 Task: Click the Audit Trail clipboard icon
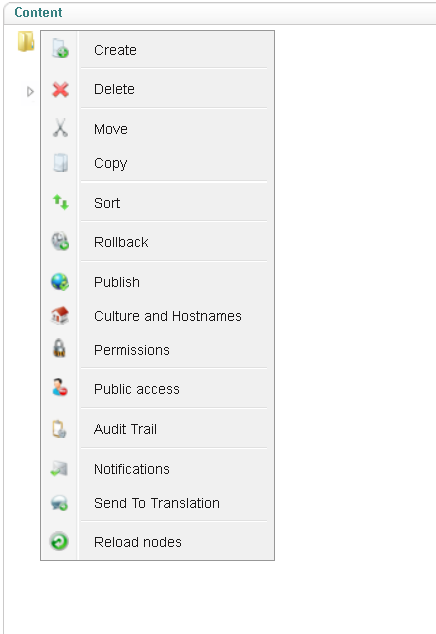[x=59, y=429]
